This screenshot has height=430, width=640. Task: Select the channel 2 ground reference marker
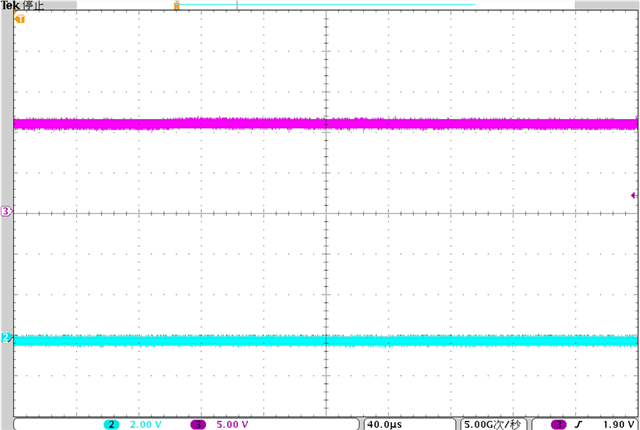pos(6,337)
